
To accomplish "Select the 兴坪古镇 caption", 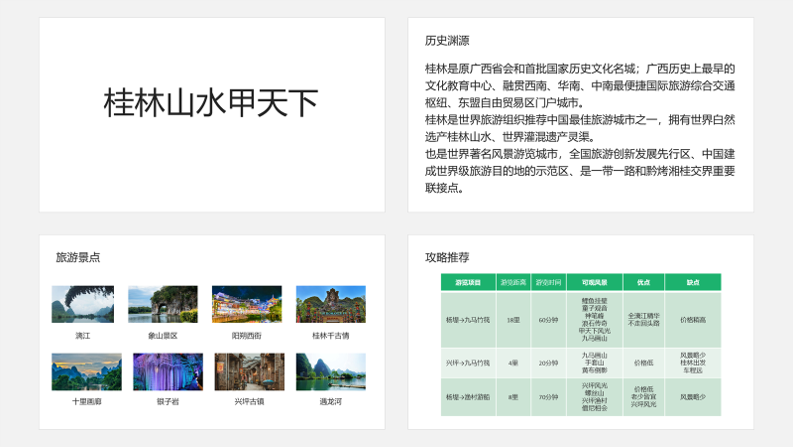I will click(x=249, y=401).
